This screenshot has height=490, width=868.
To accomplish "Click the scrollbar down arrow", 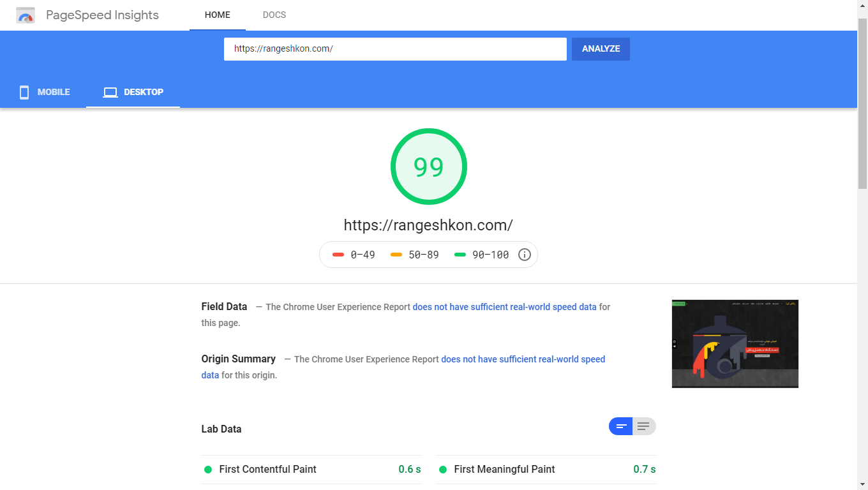I will coord(862,484).
